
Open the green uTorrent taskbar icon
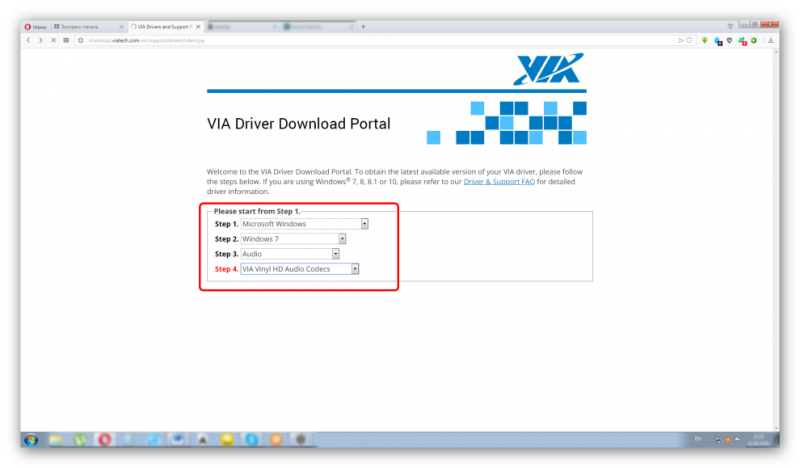point(80,439)
